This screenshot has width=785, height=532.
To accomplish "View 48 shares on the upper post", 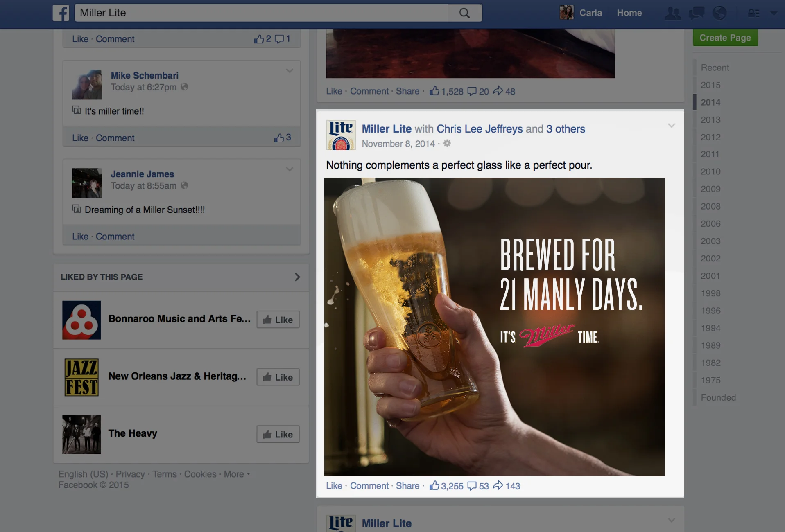I will 504,91.
